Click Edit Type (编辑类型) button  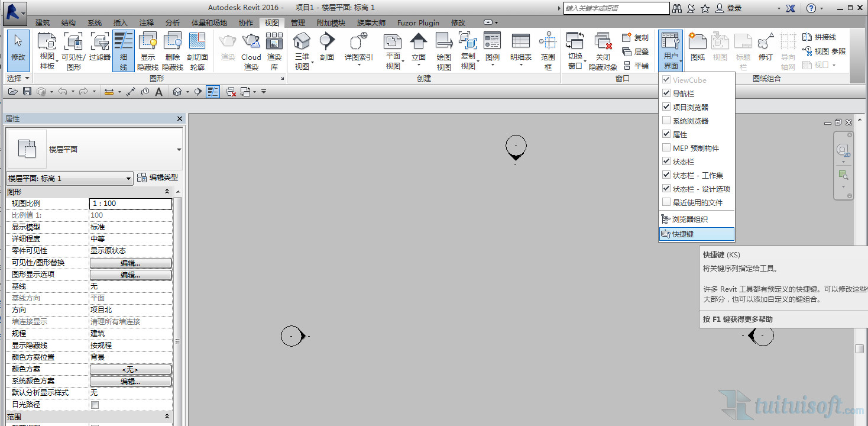point(157,177)
